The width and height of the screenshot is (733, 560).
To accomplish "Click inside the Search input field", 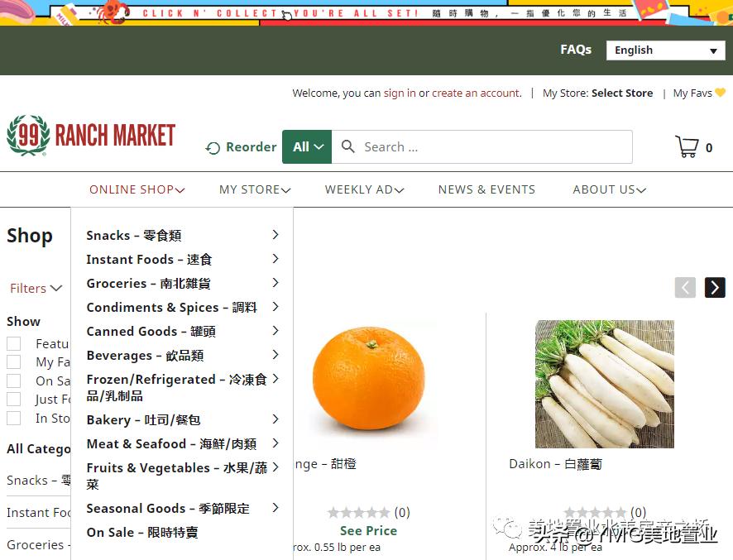I will (480, 146).
